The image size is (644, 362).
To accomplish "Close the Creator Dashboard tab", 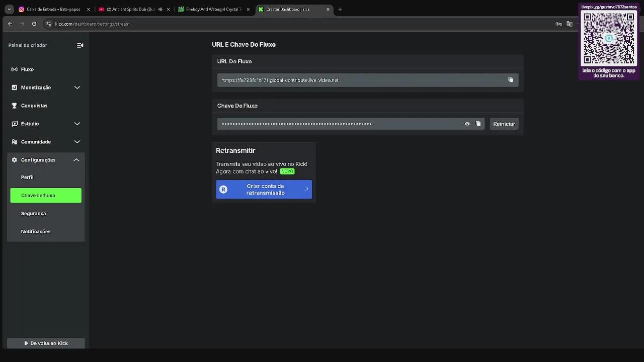I will [x=328, y=9].
